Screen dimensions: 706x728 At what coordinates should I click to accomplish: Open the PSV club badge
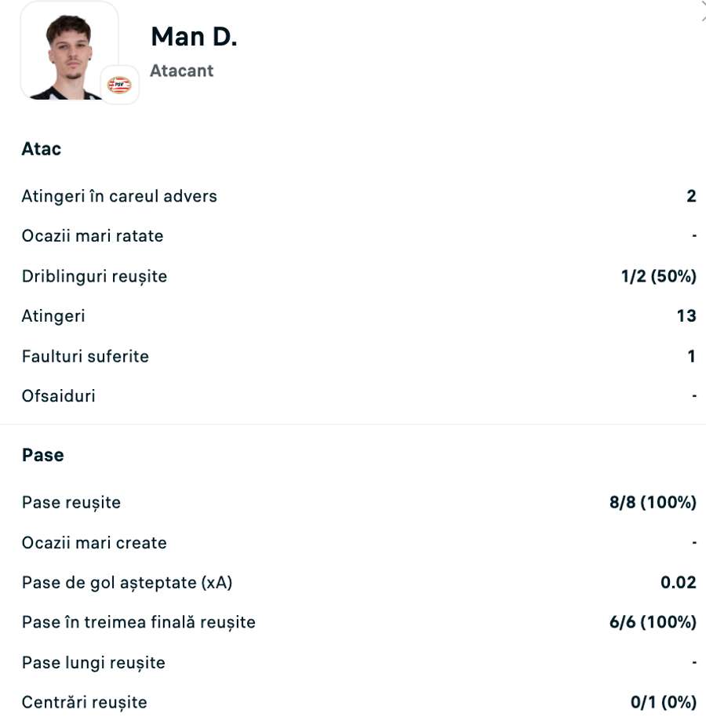pyautogui.click(x=119, y=85)
